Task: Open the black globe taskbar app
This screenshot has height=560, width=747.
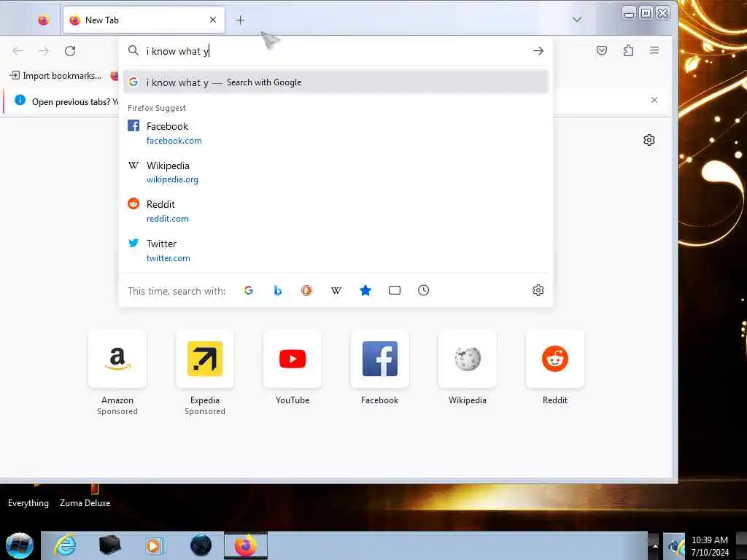Action: (x=201, y=545)
